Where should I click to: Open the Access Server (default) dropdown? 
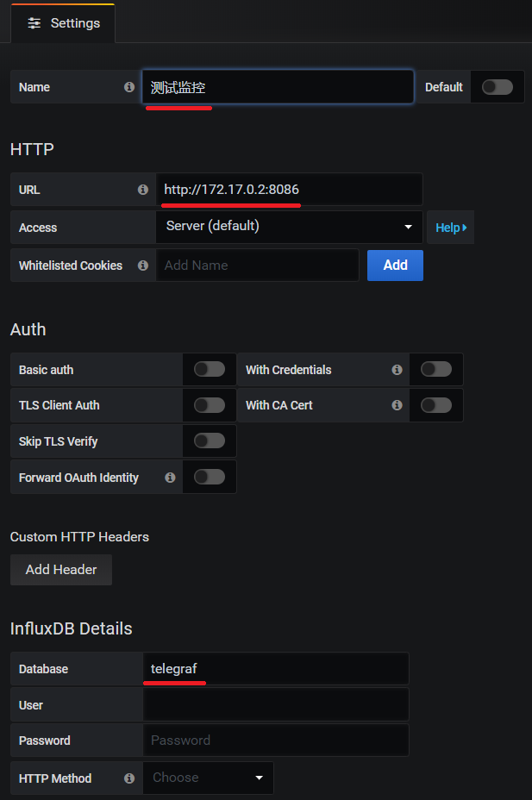pyautogui.click(x=289, y=227)
